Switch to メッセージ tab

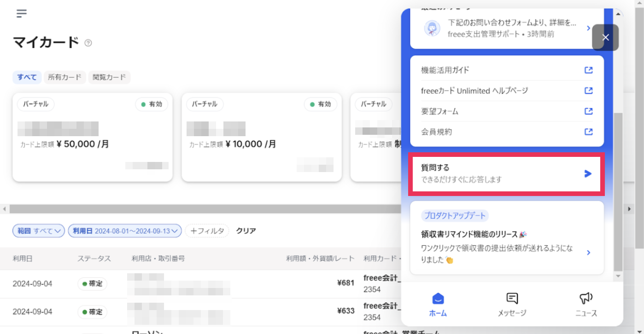click(512, 304)
